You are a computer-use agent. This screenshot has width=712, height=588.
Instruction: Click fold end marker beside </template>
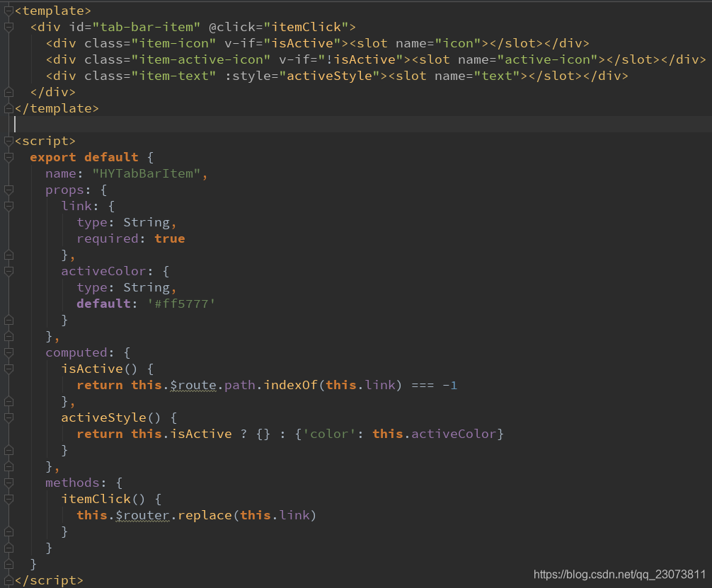coord(8,108)
